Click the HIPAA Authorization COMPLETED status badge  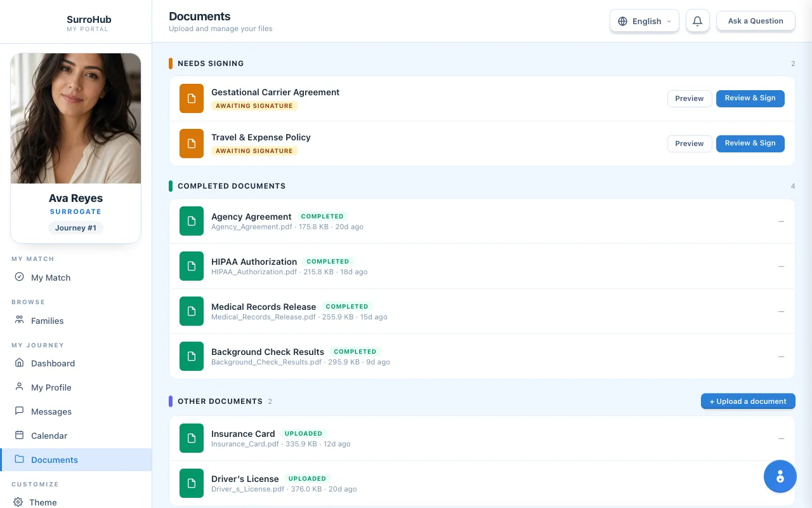click(x=328, y=262)
